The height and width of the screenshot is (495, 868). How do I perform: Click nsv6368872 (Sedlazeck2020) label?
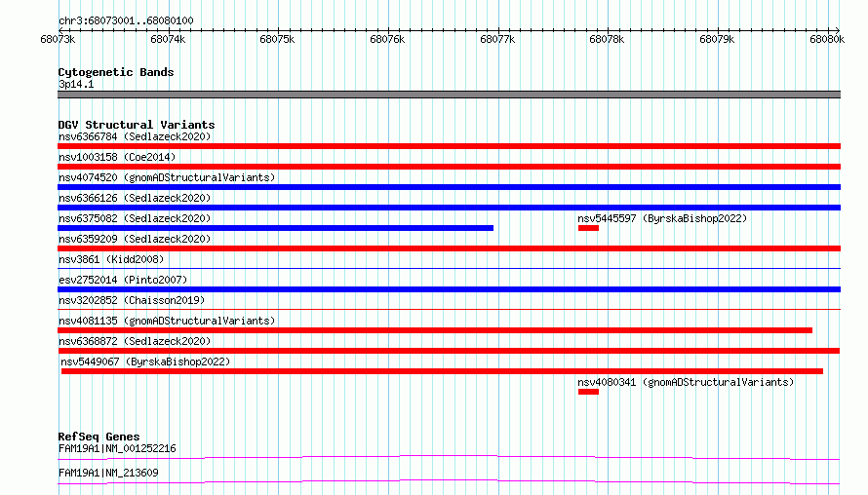coord(135,341)
